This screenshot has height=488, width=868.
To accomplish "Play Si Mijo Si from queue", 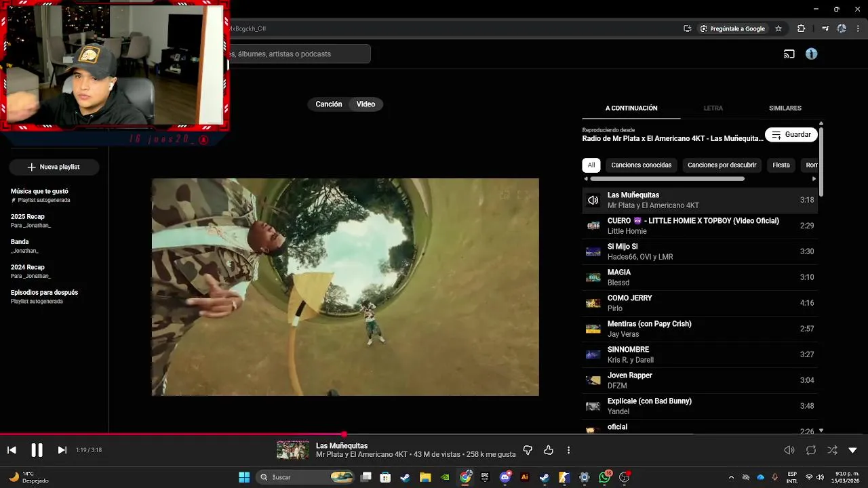I will pos(700,251).
